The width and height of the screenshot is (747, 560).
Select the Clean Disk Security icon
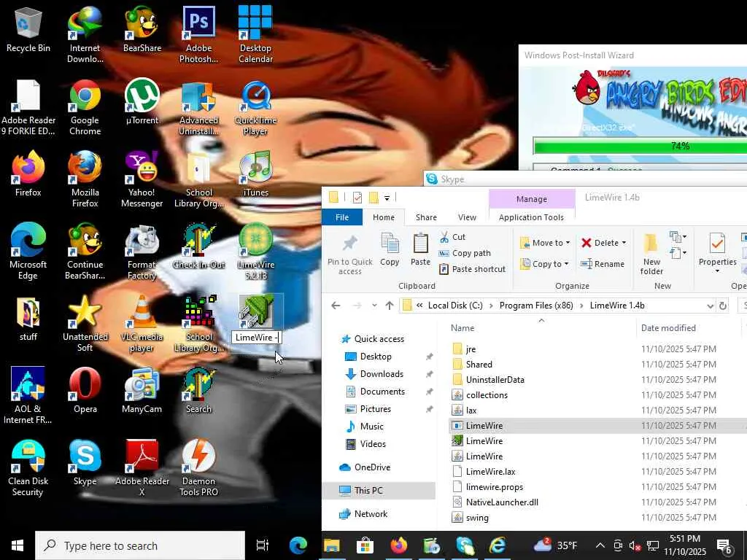[x=28, y=467]
